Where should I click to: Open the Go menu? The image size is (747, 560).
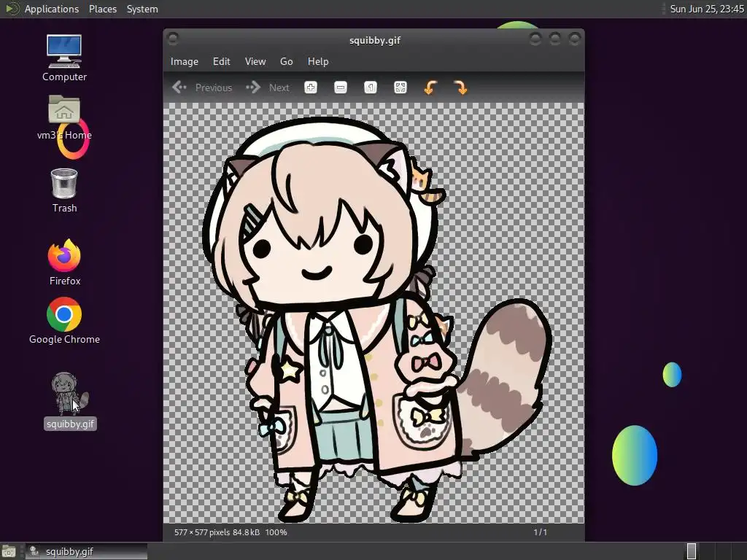[286, 61]
